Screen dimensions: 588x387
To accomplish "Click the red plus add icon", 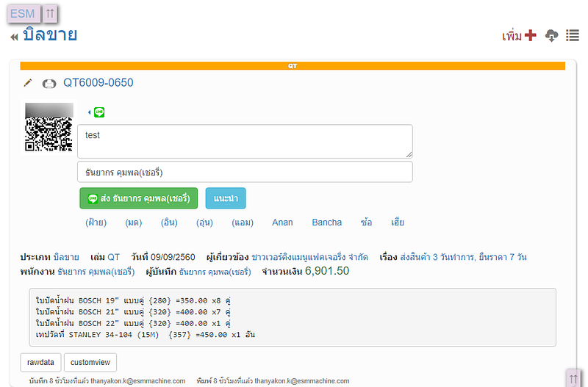I will [531, 36].
